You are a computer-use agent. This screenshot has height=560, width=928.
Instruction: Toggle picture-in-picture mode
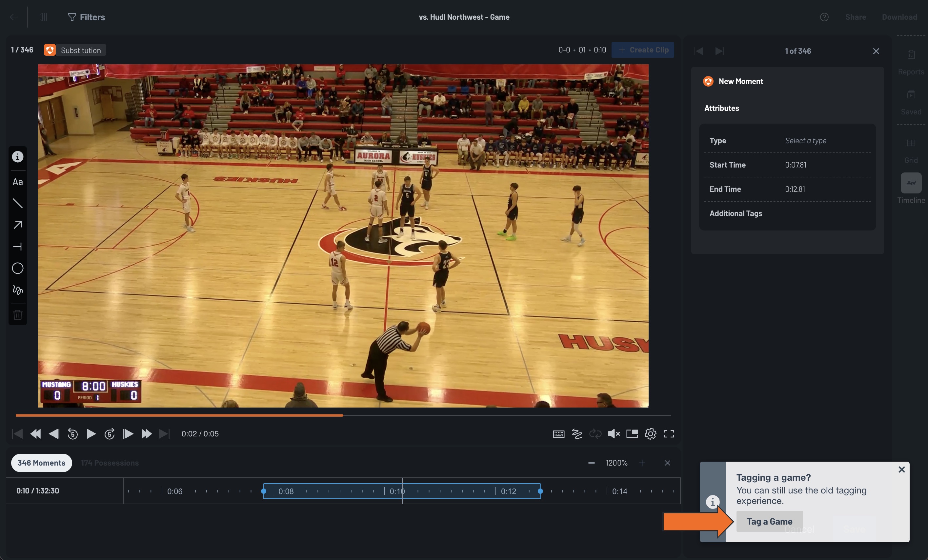click(x=632, y=434)
